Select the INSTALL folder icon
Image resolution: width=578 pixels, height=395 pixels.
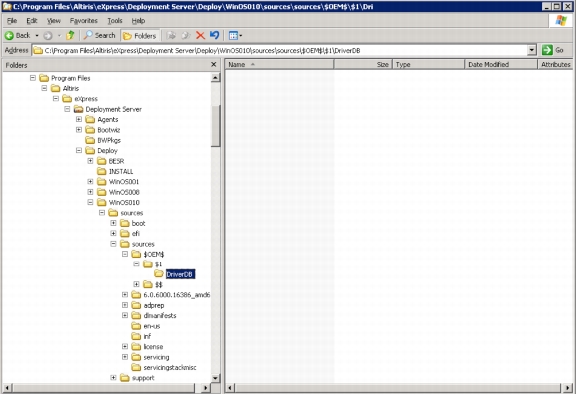(101, 171)
